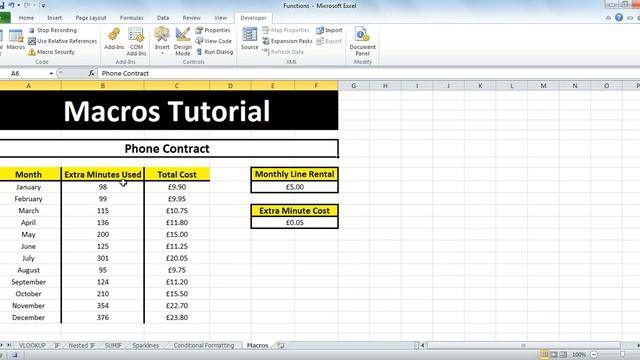The height and width of the screenshot is (360, 640).
Task: Select the Monthly Line Rental £5.00 cell
Action: click(x=295, y=187)
